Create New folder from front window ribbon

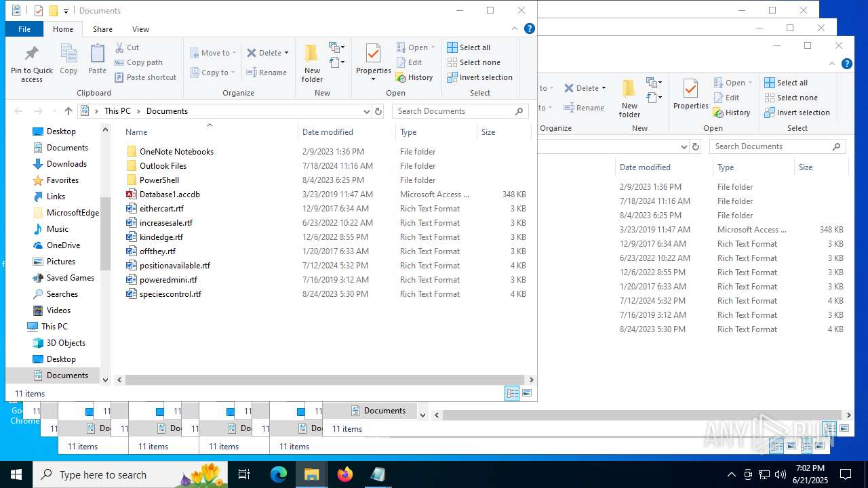point(312,63)
